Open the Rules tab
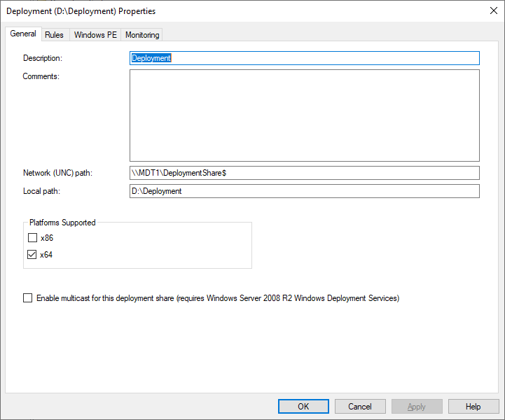The height and width of the screenshot is (420, 505). click(54, 35)
